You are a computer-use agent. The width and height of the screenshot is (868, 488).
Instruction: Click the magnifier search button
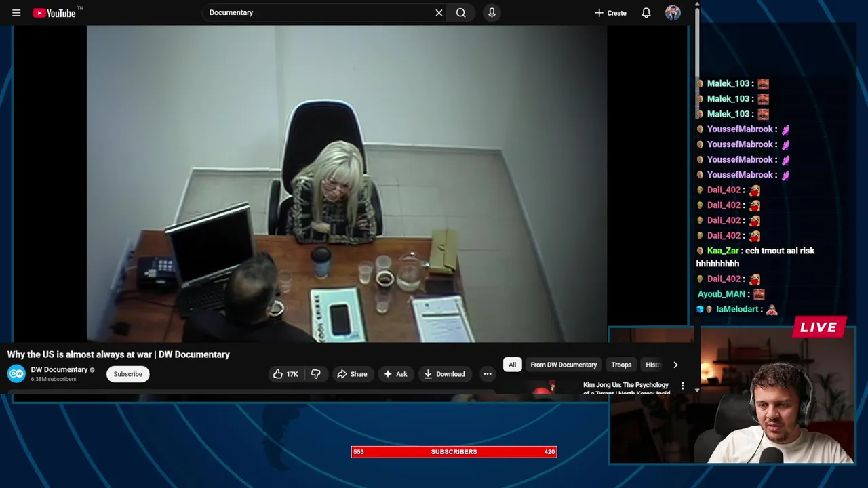[x=461, y=13]
